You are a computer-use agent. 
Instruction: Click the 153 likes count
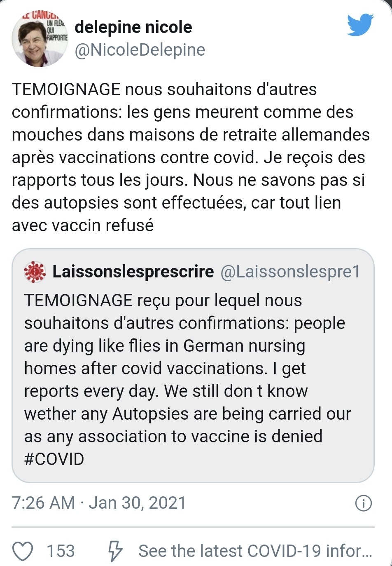pyautogui.click(x=61, y=551)
